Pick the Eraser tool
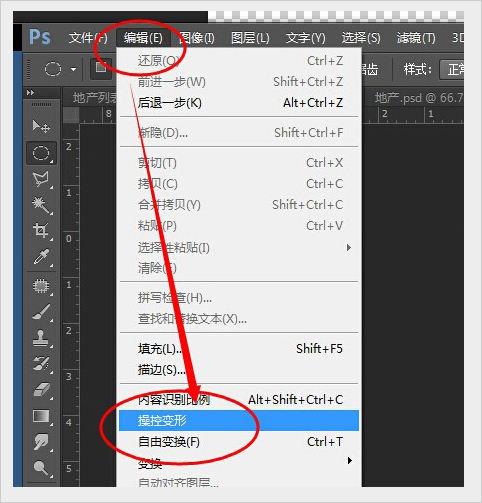 click(41, 390)
